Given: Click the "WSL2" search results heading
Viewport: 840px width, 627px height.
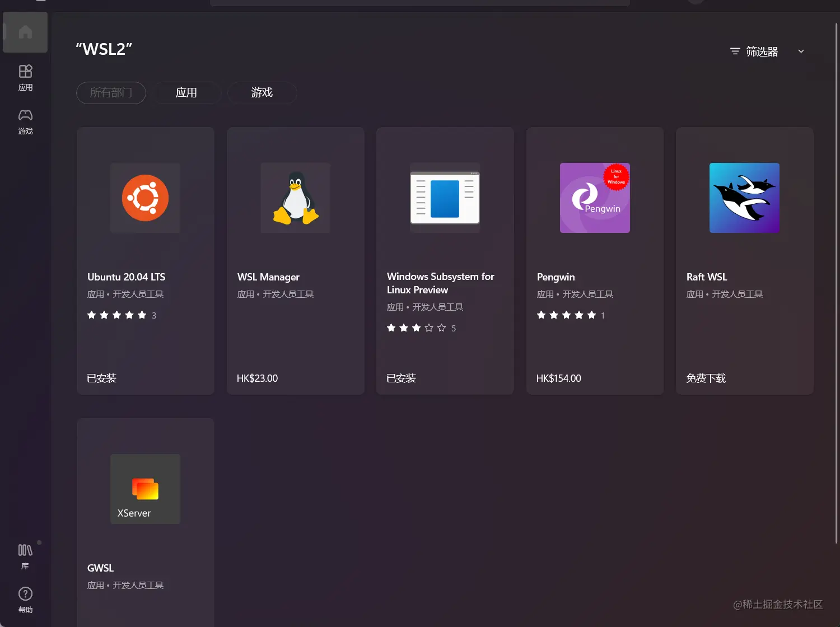Looking at the screenshot, I should [x=104, y=49].
